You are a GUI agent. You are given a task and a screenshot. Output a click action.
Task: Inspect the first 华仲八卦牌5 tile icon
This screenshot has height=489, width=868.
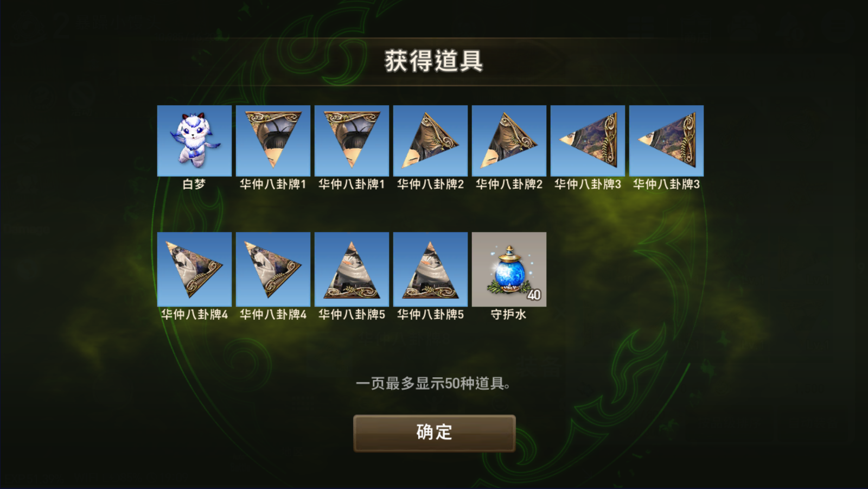pos(352,269)
